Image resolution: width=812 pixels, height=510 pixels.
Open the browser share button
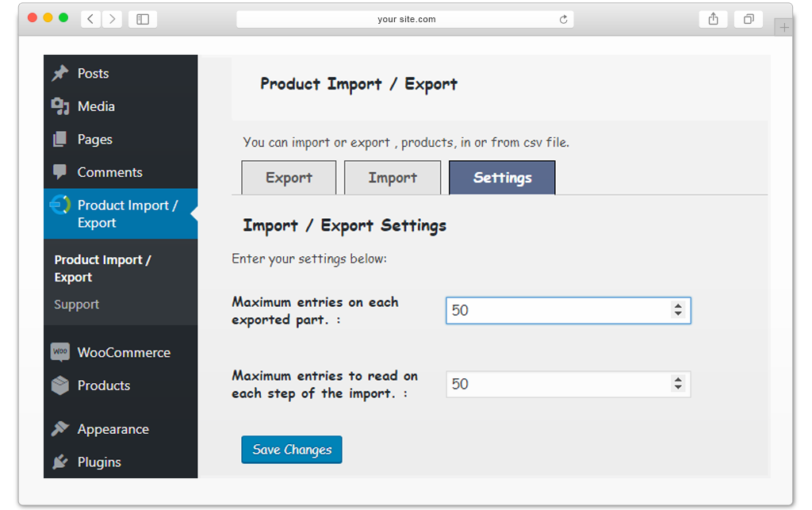point(713,19)
